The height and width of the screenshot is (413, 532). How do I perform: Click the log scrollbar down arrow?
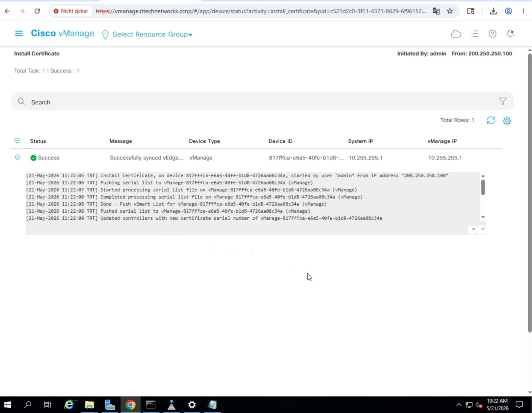483,217
